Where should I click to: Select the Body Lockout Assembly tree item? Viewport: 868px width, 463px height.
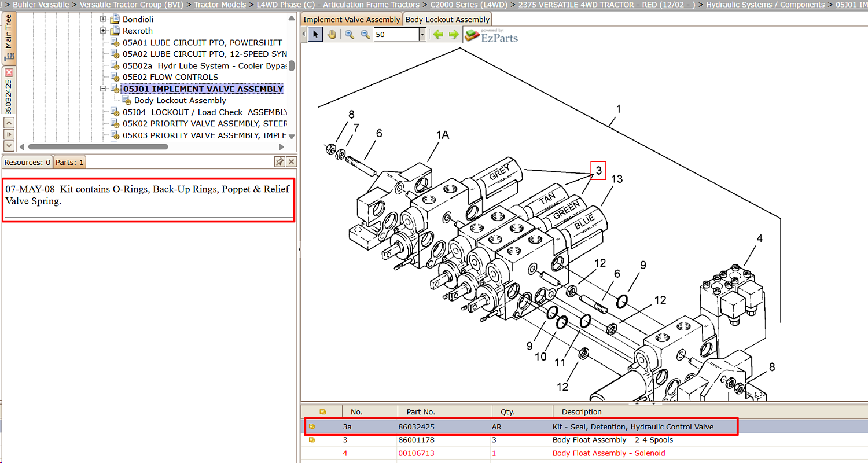coord(180,100)
